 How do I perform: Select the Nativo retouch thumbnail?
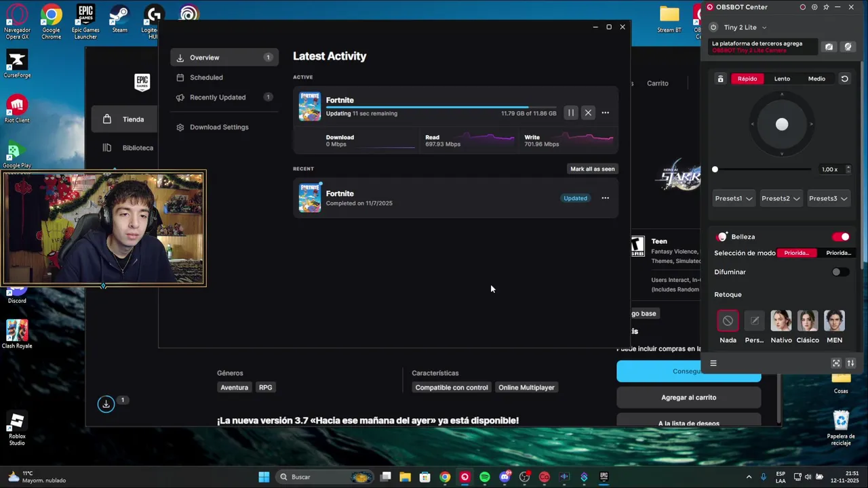pos(781,321)
